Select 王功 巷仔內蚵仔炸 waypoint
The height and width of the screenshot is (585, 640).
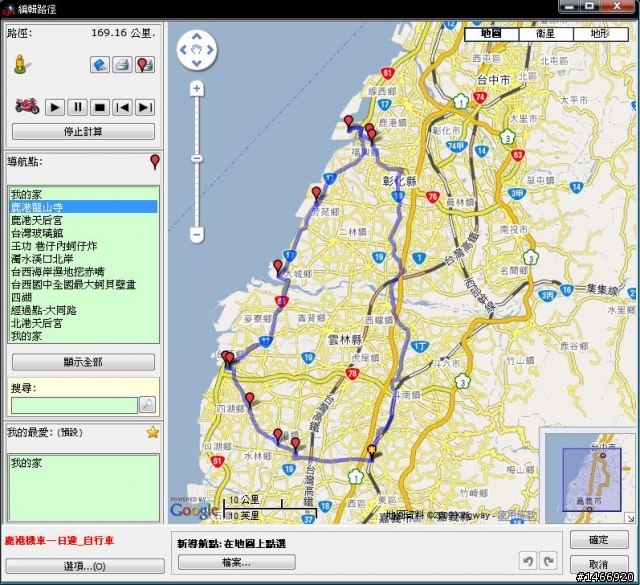tap(83, 246)
